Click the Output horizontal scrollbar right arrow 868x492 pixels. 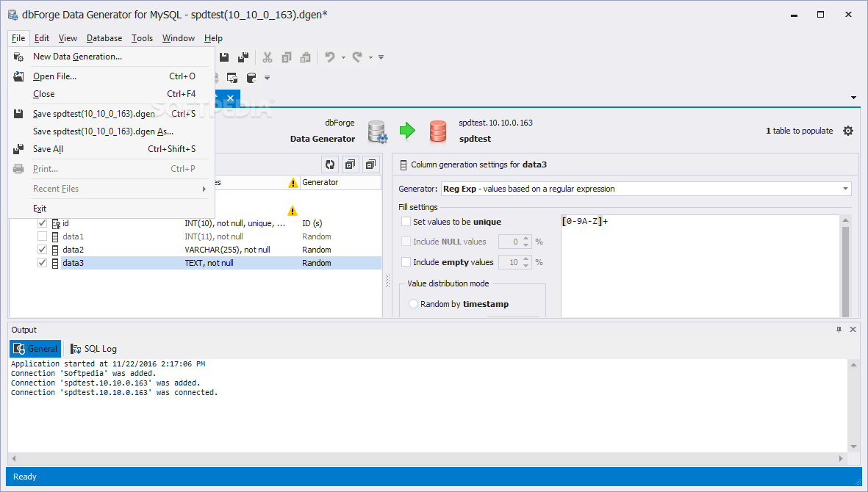click(841, 458)
